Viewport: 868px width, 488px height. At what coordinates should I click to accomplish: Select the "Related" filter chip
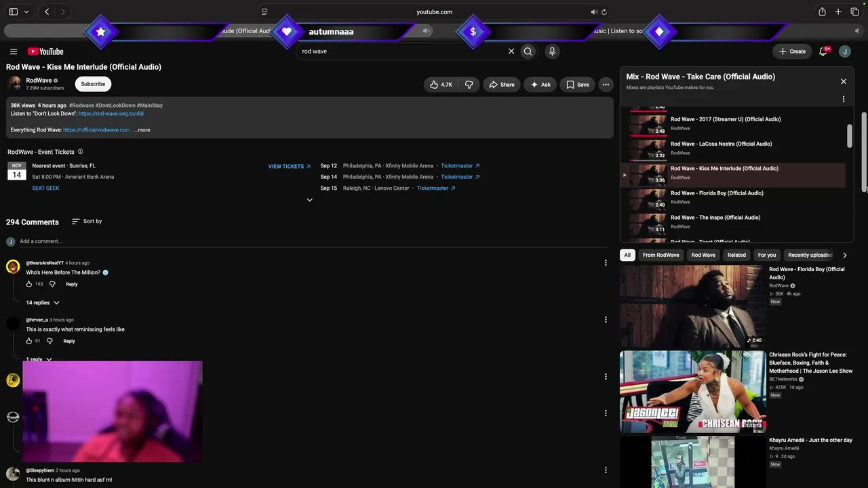point(736,256)
